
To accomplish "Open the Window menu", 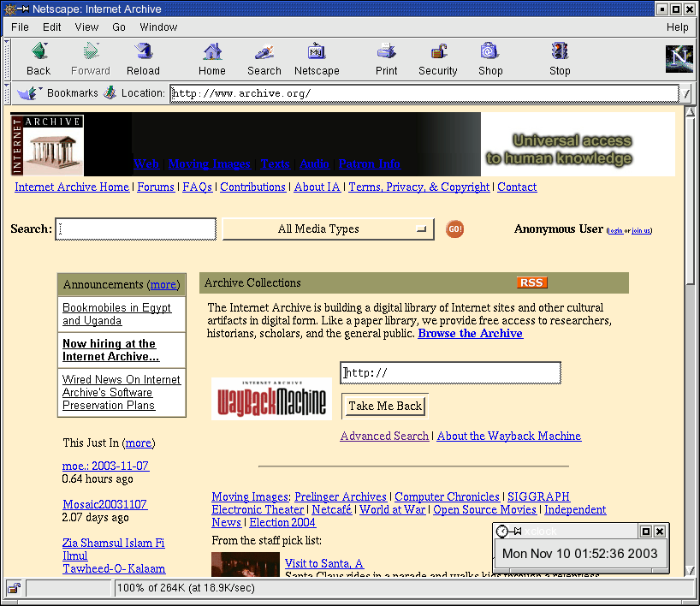I will pyautogui.click(x=158, y=27).
